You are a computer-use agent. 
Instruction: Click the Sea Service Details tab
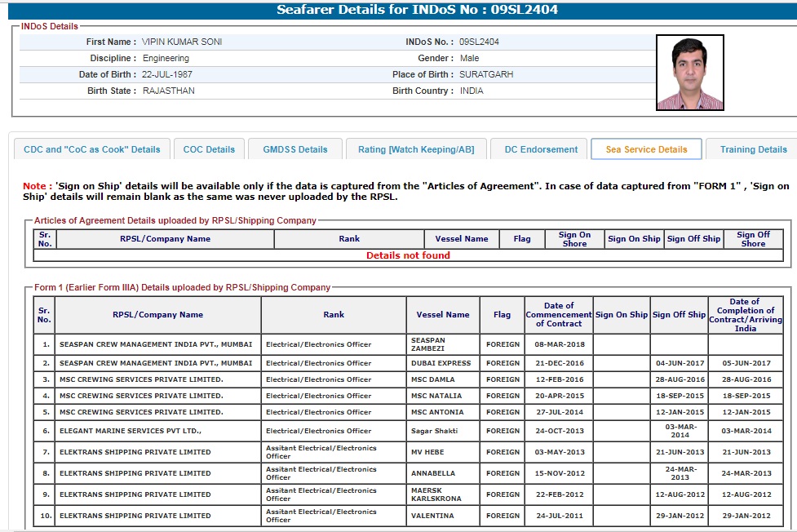[x=646, y=149]
